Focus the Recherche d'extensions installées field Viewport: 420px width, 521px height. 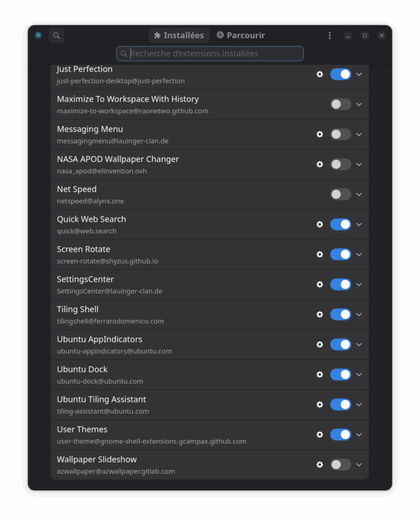pos(210,53)
